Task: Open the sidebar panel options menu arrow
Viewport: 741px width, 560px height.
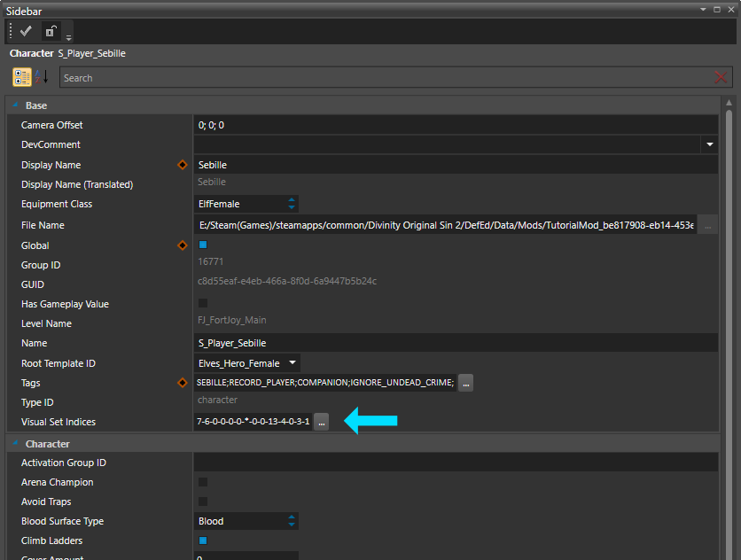Action: coord(703,10)
